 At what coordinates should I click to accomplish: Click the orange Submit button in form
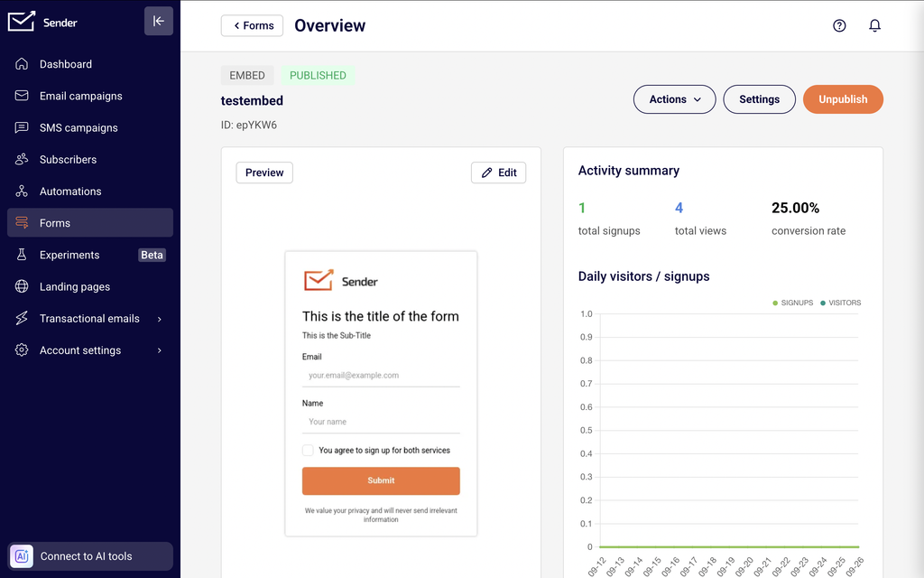(x=381, y=480)
